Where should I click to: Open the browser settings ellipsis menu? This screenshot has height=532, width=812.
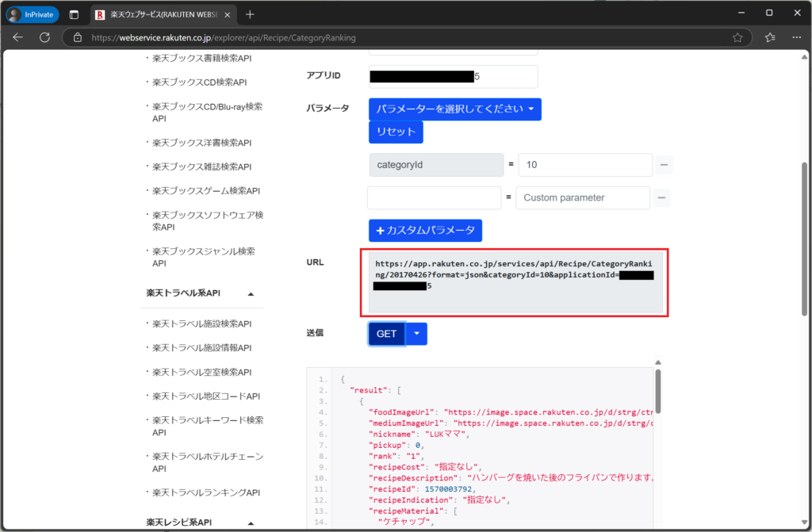click(795, 37)
